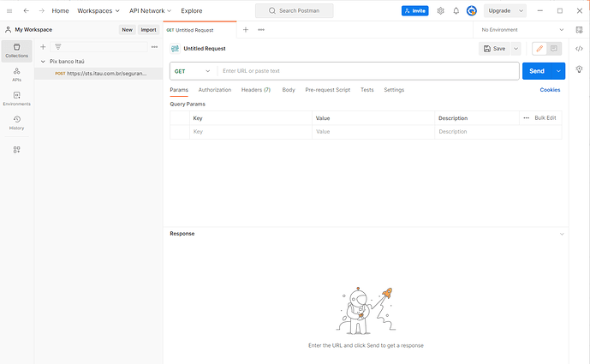Expand the No Environment selector
Image resolution: width=590 pixels, height=364 pixels.
(x=522, y=30)
